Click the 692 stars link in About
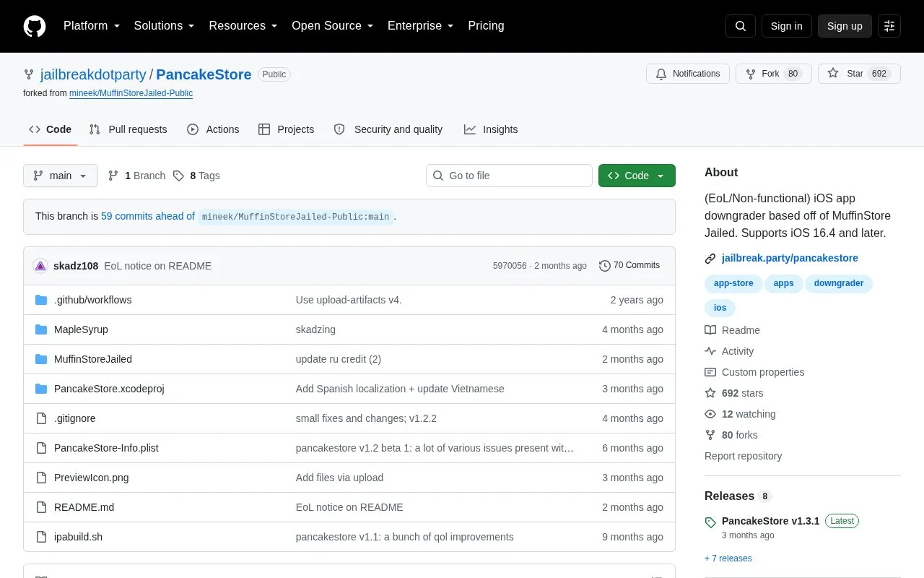Viewport: 924px width, 578px height. pos(734,393)
